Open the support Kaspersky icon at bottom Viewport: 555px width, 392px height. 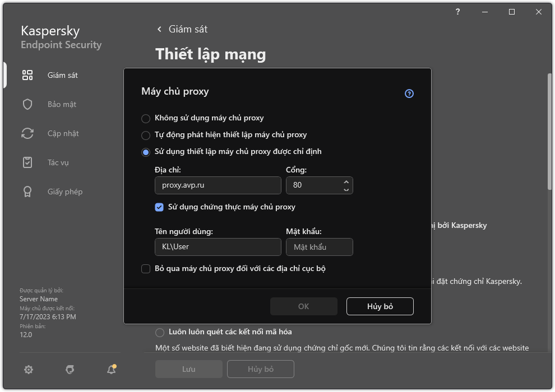coord(70,370)
